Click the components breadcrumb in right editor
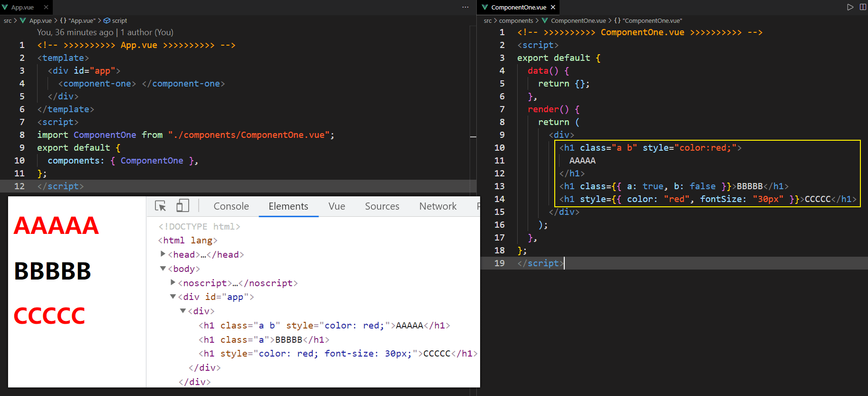The image size is (868, 396). coord(516,20)
